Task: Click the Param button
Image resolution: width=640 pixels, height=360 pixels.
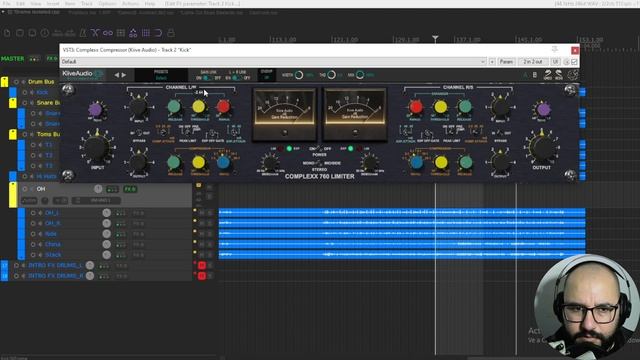Action: click(506, 62)
